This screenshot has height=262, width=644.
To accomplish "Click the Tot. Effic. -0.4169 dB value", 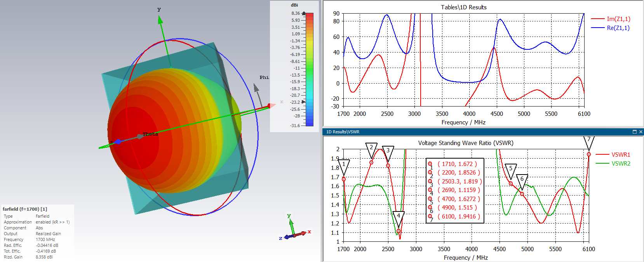I will point(46,251).
